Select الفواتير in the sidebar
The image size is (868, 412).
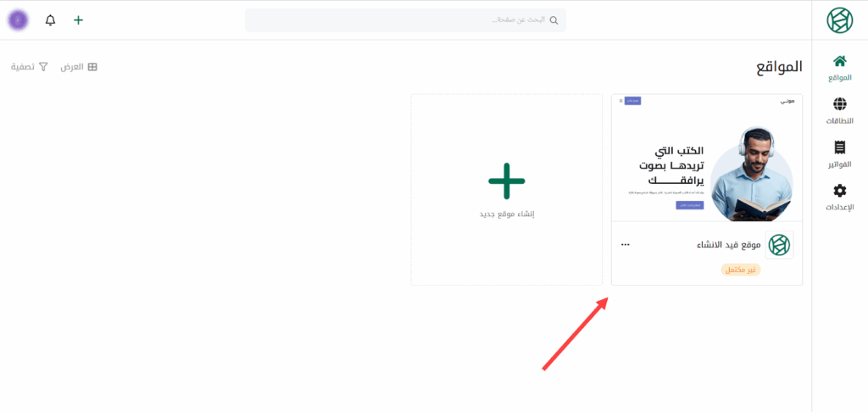point(840,154)
